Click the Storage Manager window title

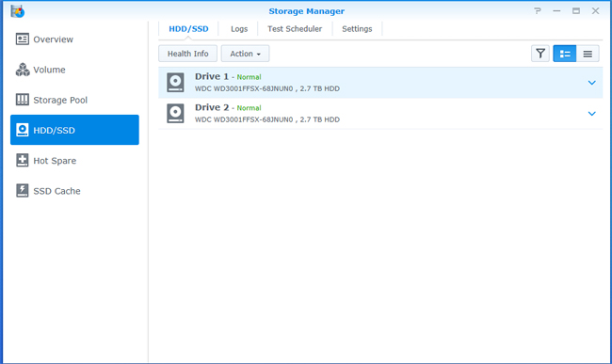(x=306, y=11)
